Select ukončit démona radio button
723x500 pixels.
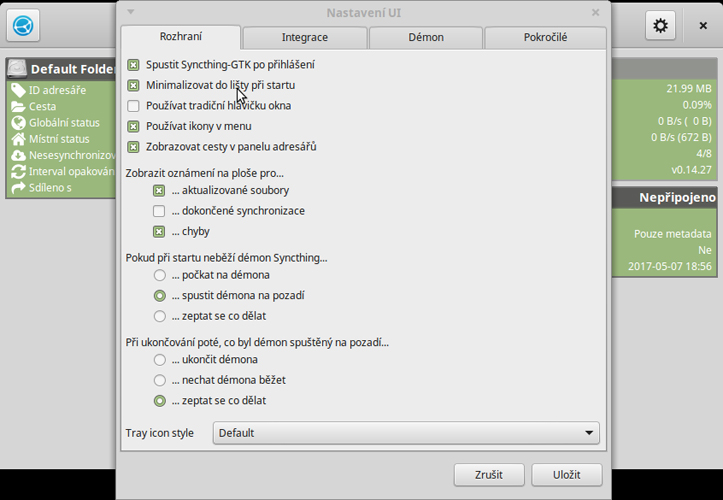160,360
